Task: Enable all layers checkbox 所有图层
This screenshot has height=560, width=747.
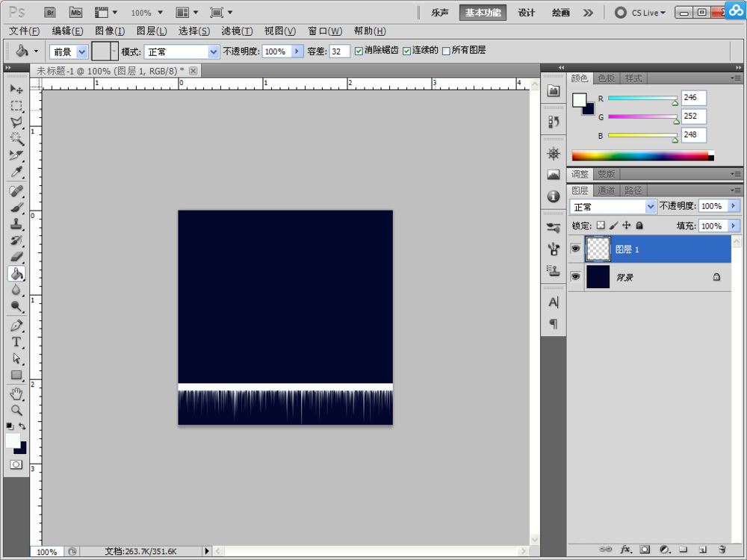Action: click(446, 51)
